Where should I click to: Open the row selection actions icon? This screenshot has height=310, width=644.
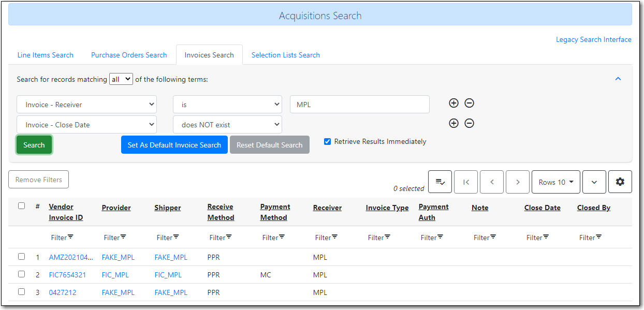440,182
